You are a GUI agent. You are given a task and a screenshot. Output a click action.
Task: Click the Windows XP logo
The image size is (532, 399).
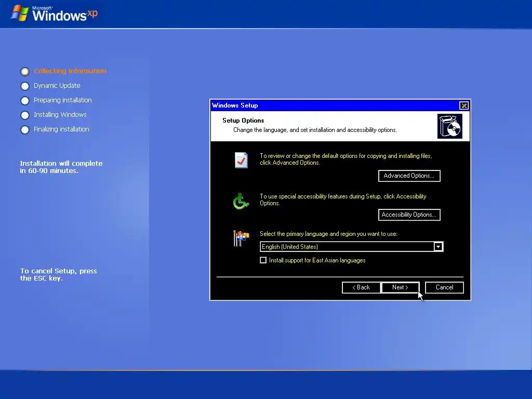coord(55,14)
